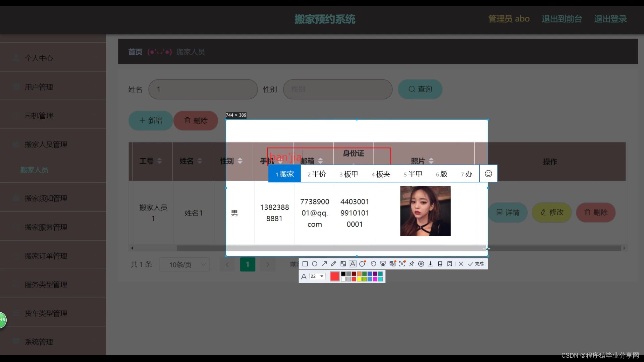
Task: Select the pencil drawing tool
Action: (x=333, y=264)
